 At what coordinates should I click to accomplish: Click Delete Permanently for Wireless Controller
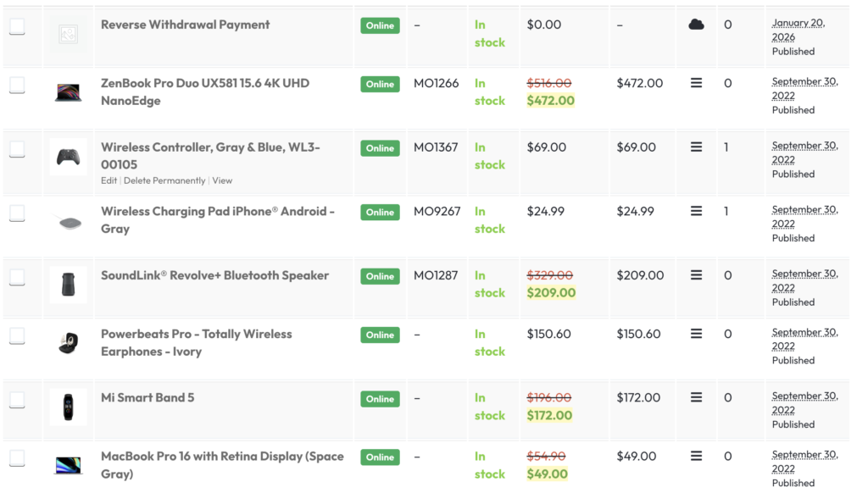(x=164, y=180)
